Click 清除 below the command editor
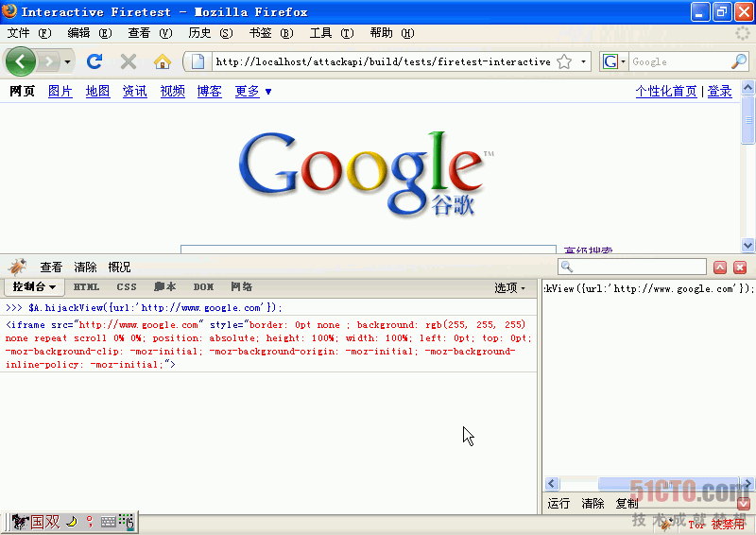 593,504
